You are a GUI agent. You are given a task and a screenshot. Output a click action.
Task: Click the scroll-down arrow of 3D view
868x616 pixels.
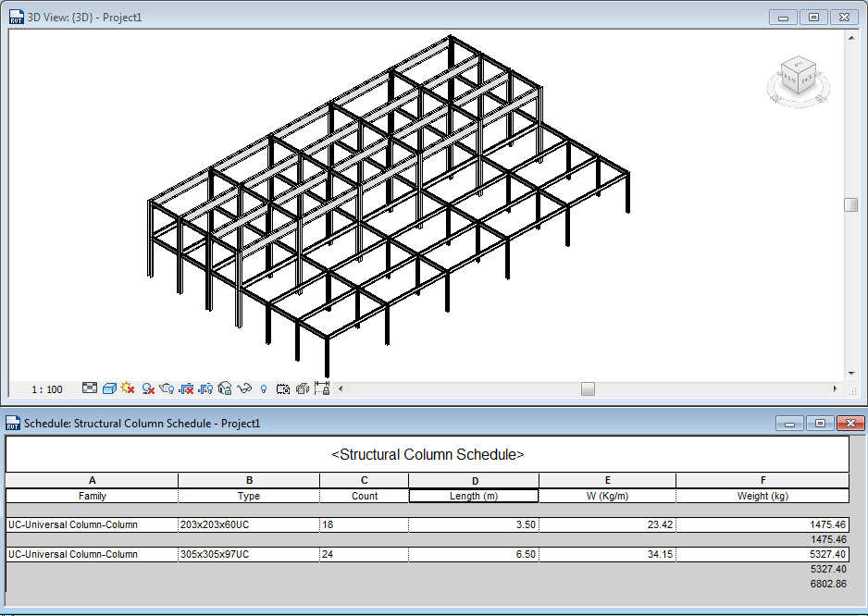(x=850, y=375)
